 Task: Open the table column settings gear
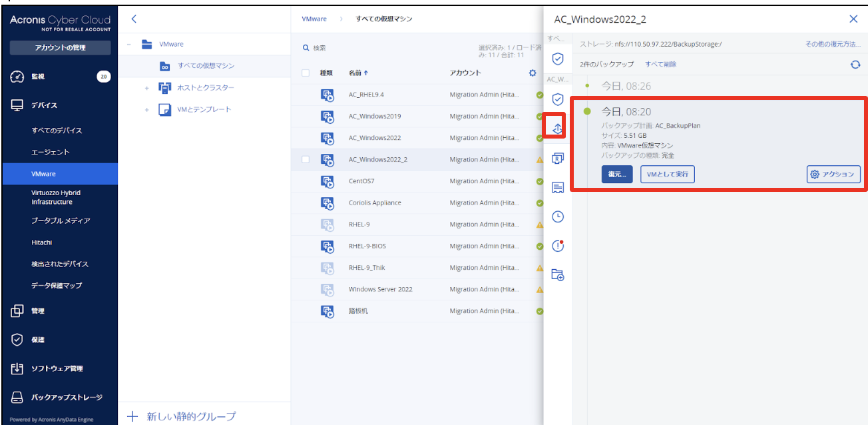pos(533,73)
